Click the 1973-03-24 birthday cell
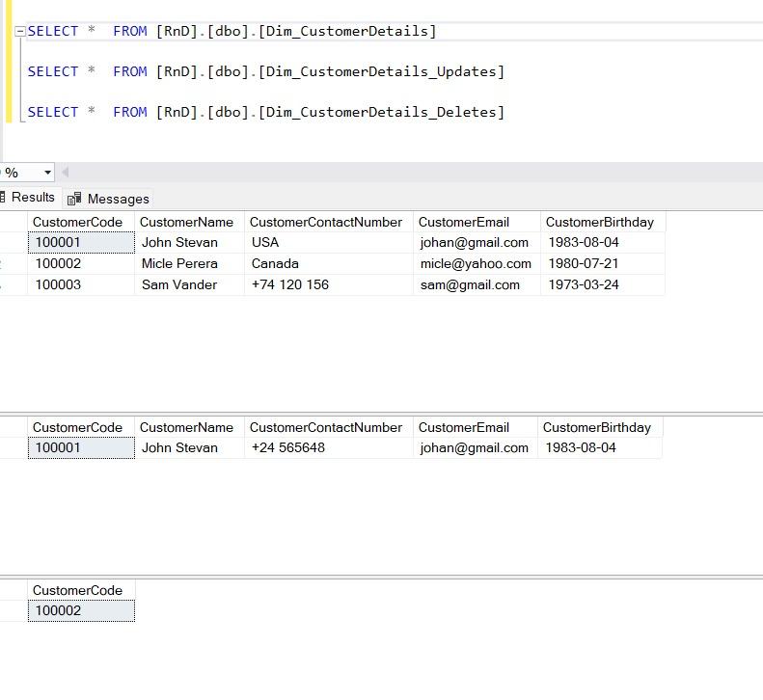 (584, 284)
